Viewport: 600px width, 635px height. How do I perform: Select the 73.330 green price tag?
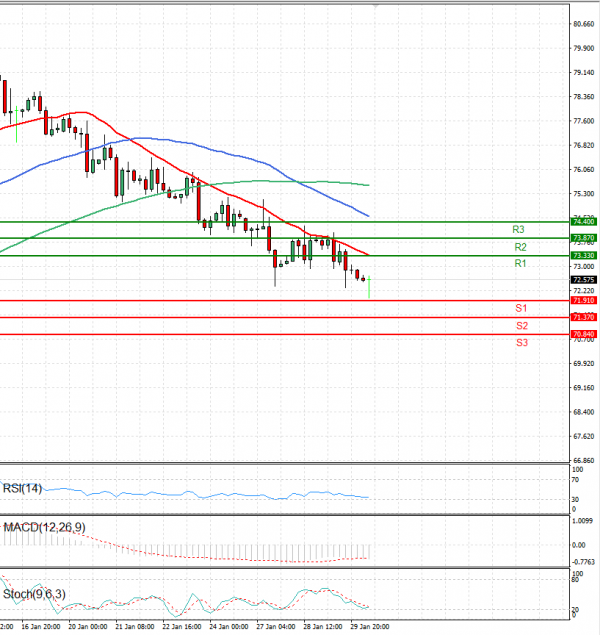pyautogui.click(x=583, y=255)
